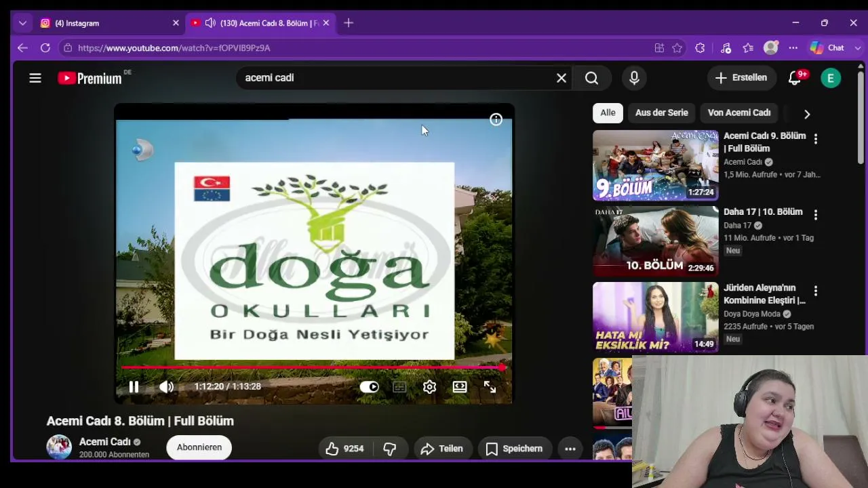Like the video with thumbs up
868x488 pixels.
[x=345, y=449]
